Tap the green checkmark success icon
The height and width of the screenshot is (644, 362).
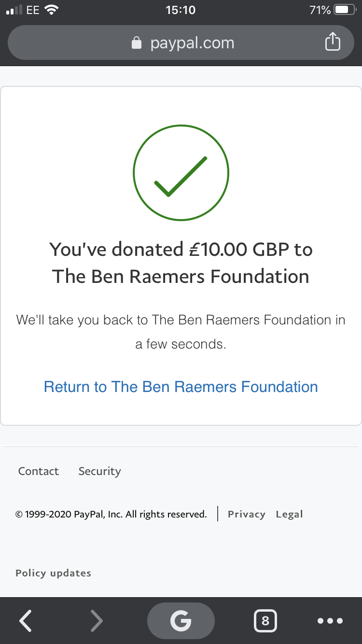point(181,173)
